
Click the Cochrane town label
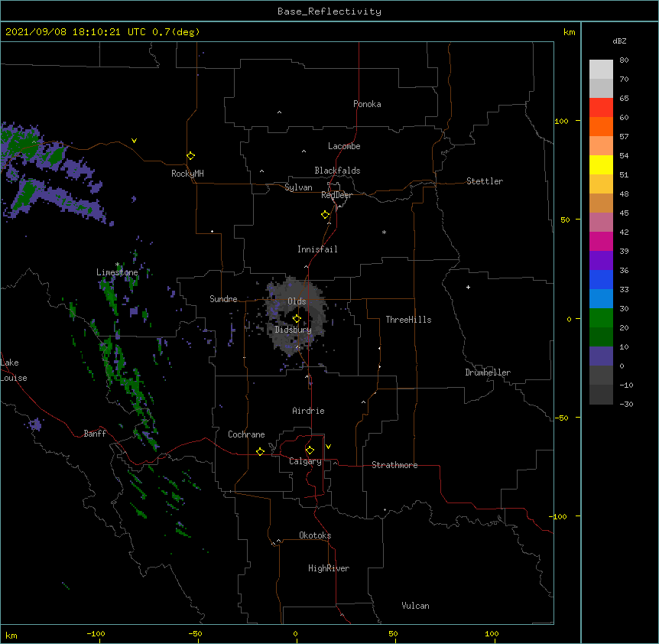(x=246, y=434)
